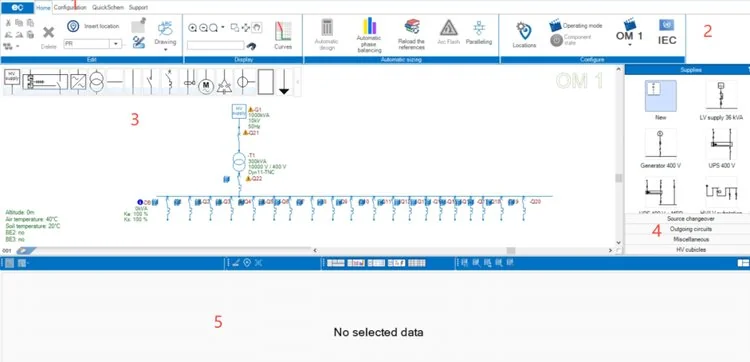The height and width of the screenshot is (362, 750).
Task: Open the PR location dropdown
Action: click(x=116, y=44)
